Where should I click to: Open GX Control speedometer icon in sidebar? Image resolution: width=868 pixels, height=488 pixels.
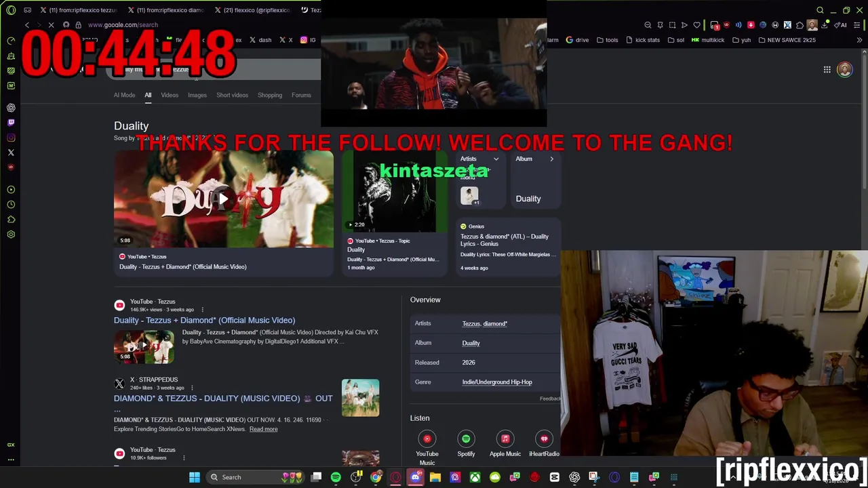pos(11,41)
